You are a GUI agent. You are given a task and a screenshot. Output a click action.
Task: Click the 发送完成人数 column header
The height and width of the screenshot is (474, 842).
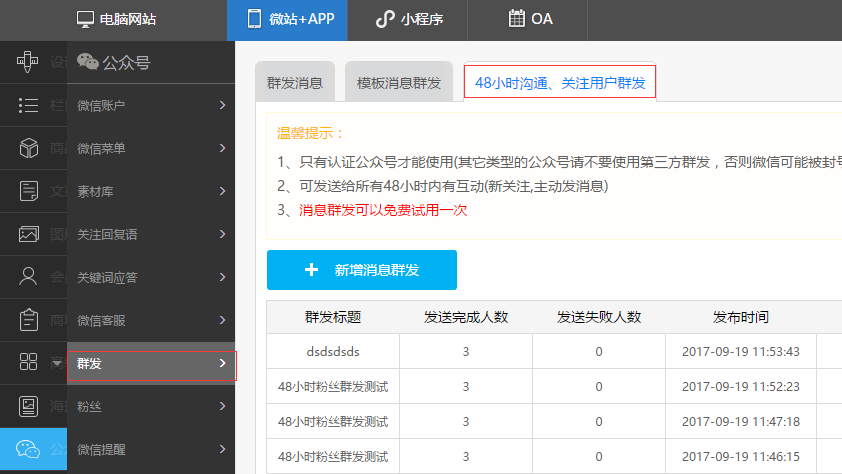pos(466,317)
